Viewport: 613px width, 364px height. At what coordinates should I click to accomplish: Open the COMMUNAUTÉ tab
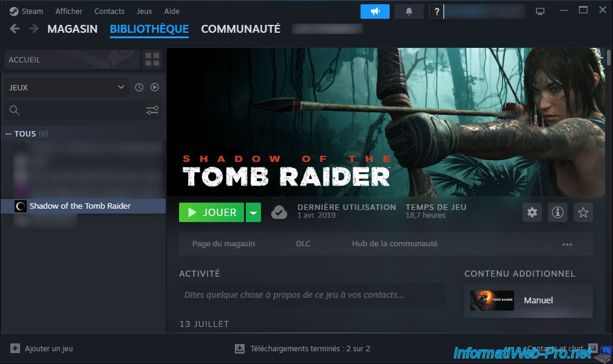[x=240, y=29]
